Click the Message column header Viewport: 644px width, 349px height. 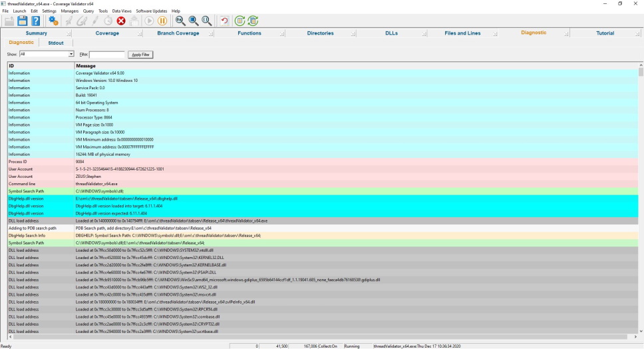(356, 66)
